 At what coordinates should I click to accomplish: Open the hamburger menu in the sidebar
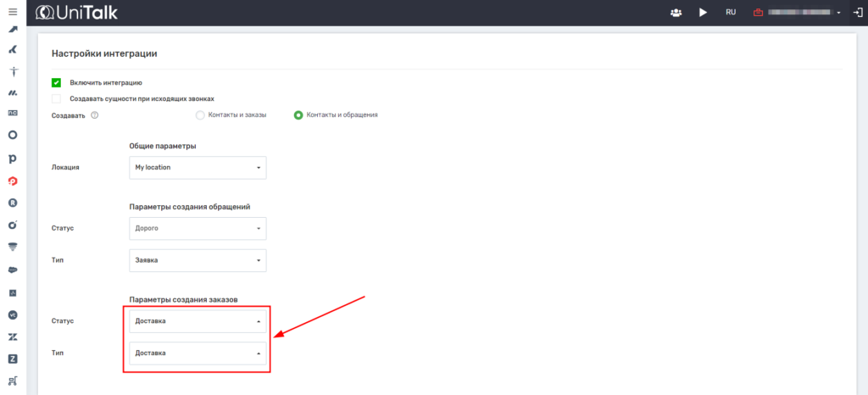12,13
